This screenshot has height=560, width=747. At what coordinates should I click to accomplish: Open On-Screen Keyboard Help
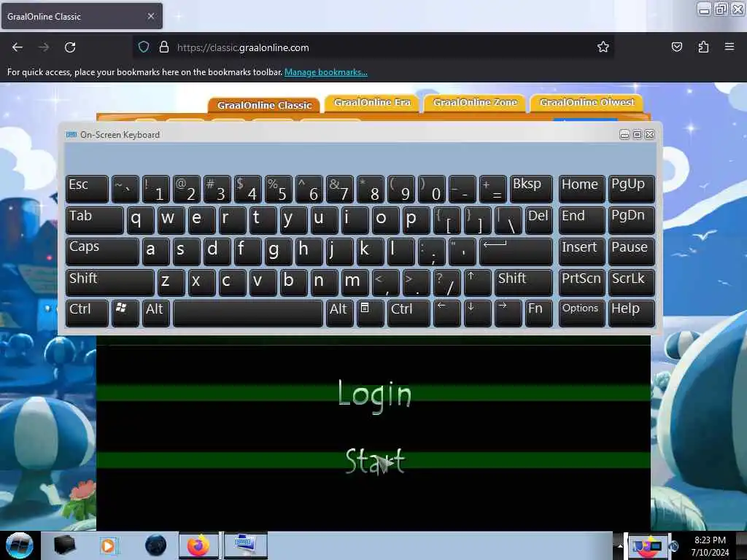pyautogui.click(x=631, y=314)
